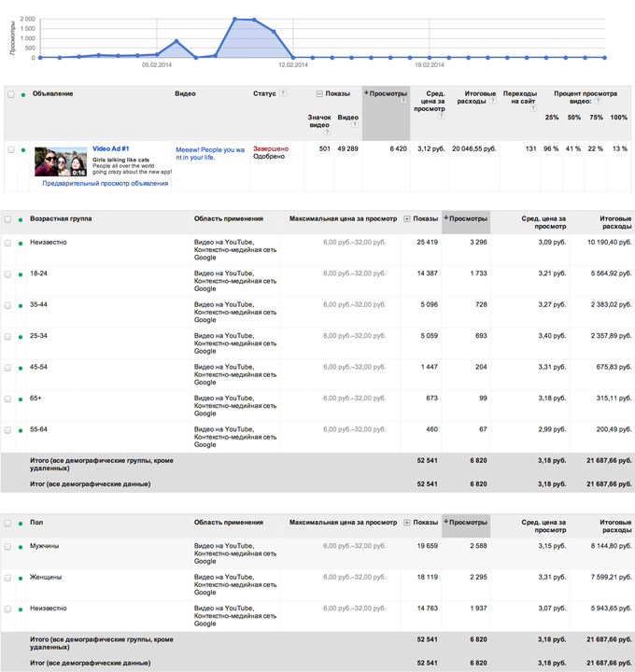Viewport: 635px width, 672px height.
Task: Check the Мужчины gender row
Action: [7, 547]
